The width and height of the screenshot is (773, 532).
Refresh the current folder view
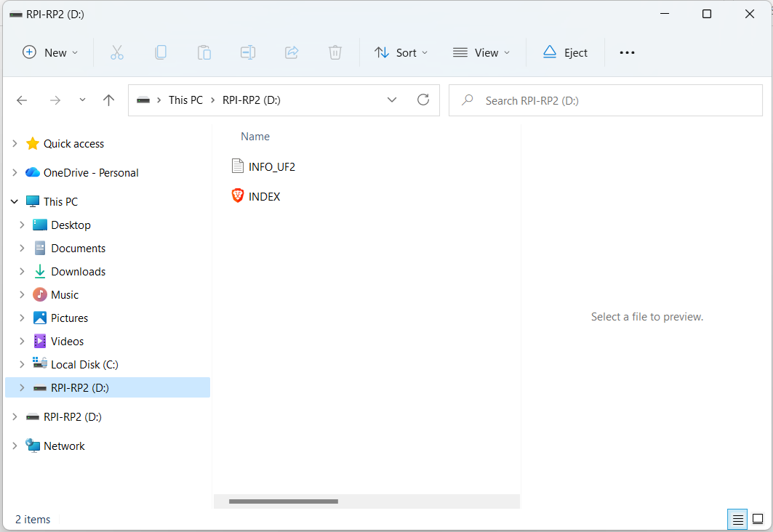(423, 100)
